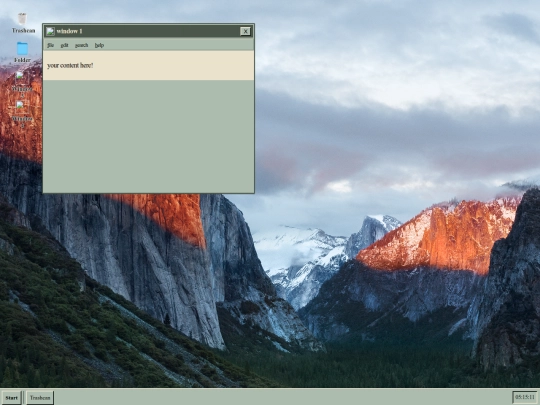
Task: Open the Window 2 desktop shortcut icon
Action: point(22,114)
